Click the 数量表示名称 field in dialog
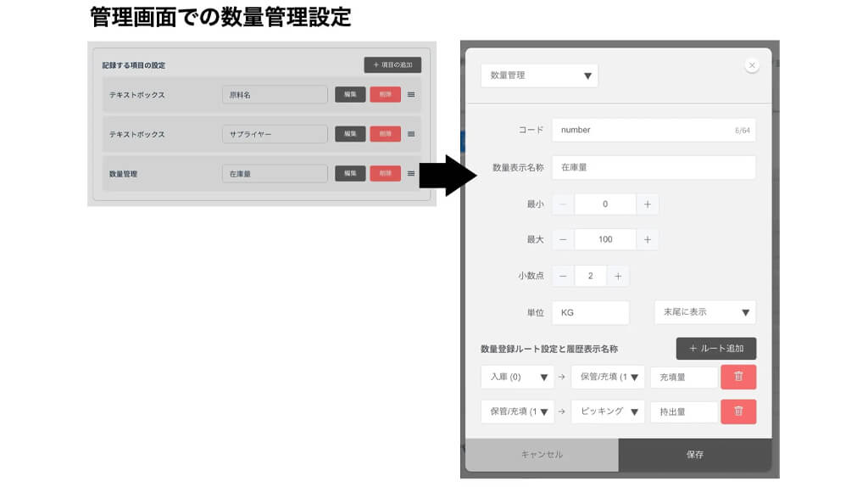Viewport: 868px width, 487px height. (x=654, y=167)
